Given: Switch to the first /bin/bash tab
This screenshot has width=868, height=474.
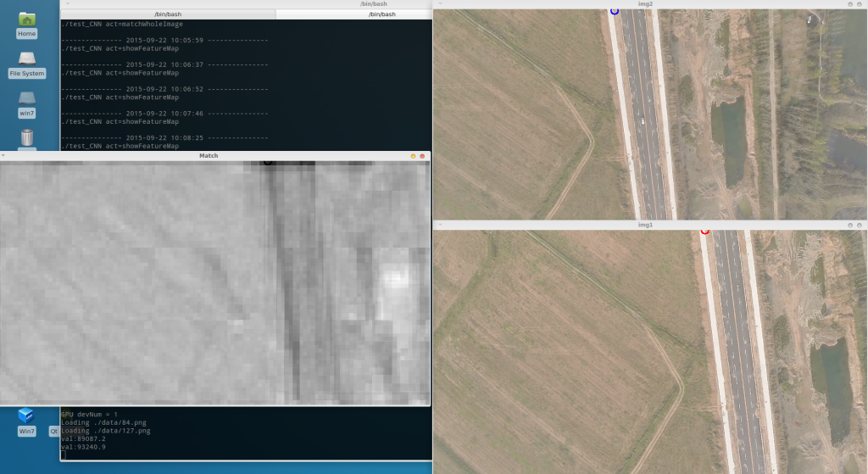Looking at the screenshot, I should click(168, 14).
